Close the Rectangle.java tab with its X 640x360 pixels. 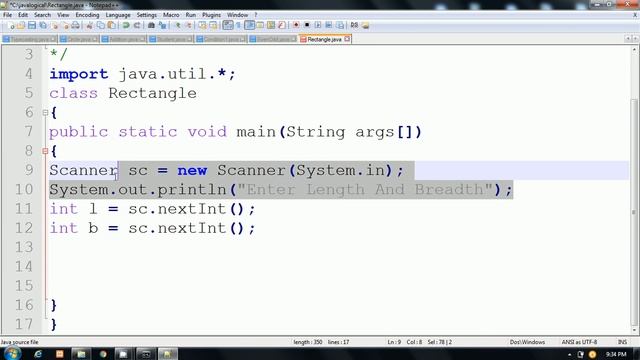tap(347, 39)
